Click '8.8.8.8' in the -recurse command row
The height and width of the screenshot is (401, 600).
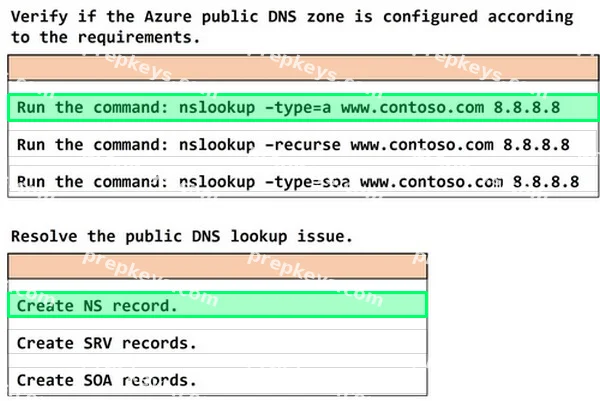point(536,145)
